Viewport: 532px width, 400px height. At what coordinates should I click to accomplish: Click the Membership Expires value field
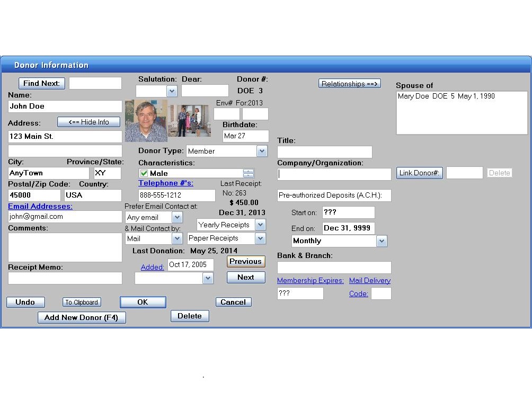click(300, 294)
